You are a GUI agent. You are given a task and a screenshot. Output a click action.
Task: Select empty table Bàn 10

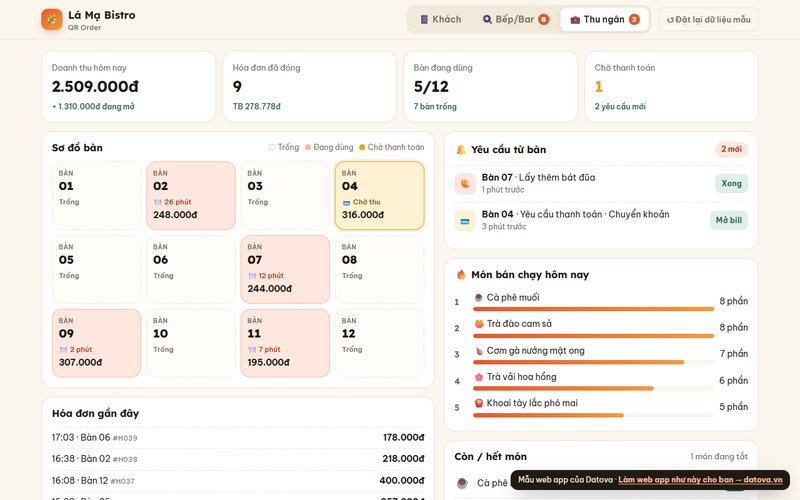click(x=191, y=343)
